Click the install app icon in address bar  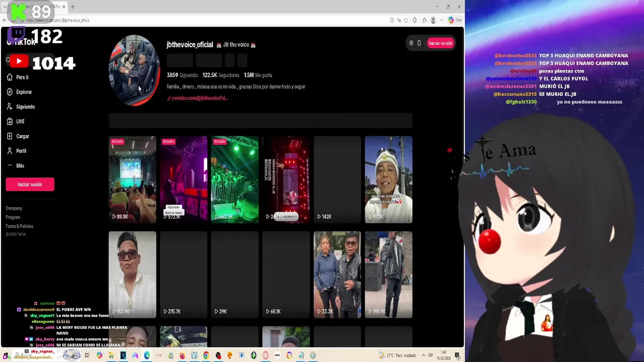pos(392,20)
